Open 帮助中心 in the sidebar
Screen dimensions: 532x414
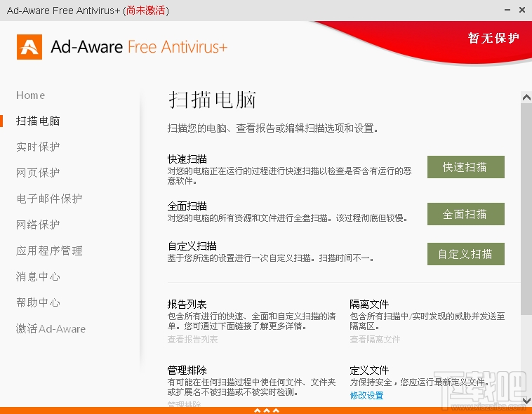point(38,302)
